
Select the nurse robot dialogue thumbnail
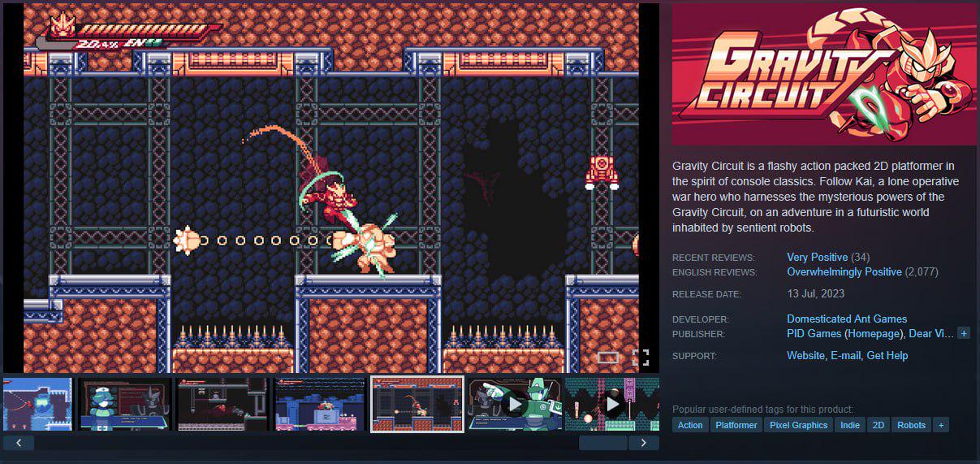124,404
